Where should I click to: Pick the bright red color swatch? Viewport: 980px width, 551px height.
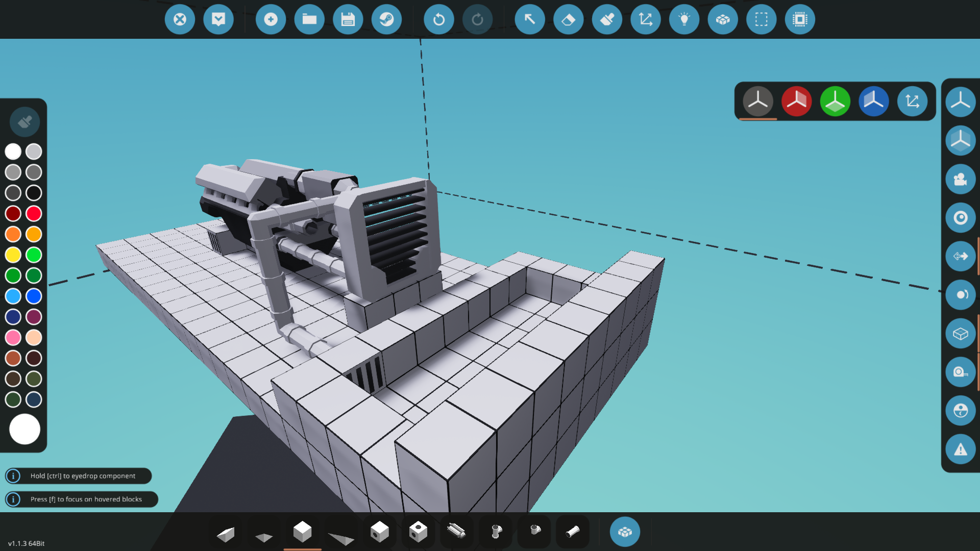[x=34, y=213]
